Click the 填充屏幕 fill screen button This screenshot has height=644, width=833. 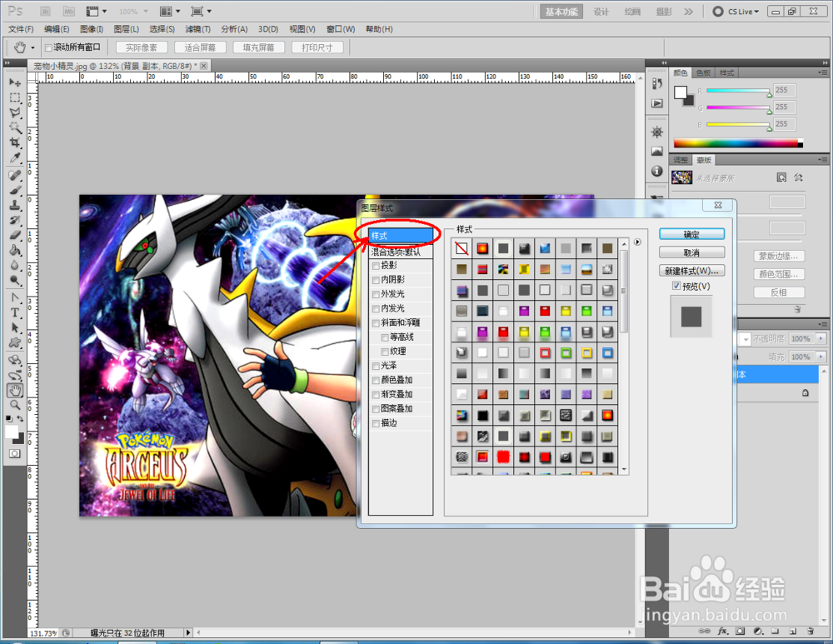(x=259, y=47)
